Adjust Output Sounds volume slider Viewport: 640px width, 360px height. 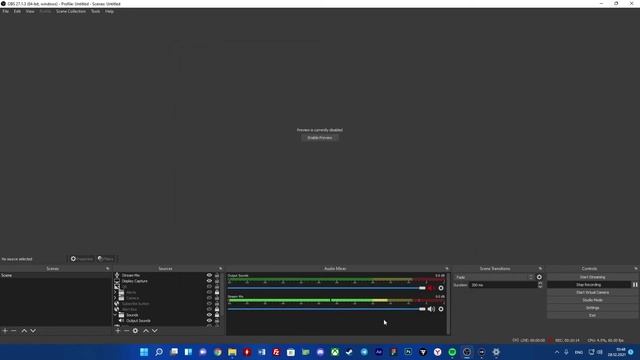(x=327, y=288)
